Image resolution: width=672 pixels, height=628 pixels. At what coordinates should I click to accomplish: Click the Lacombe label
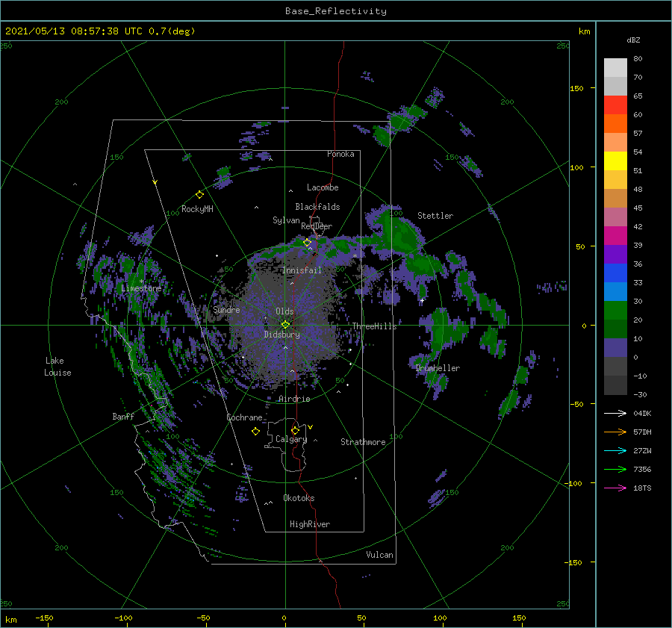323,187
